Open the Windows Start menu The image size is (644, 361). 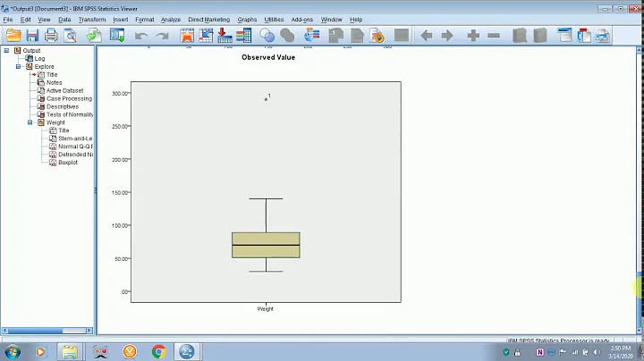pyautogui.click(x=12, y=352)
